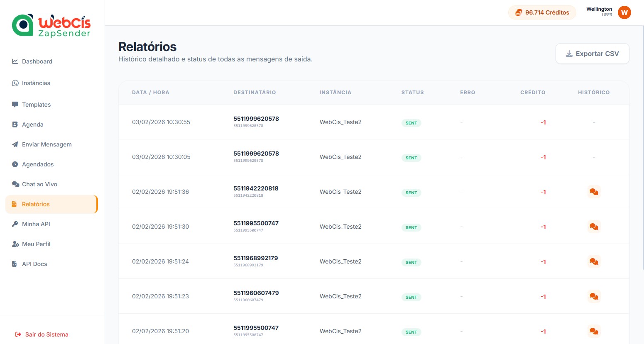Open Templates from the sidebar
Image resolution: width=644 pixels, height=344 pixels.
[x=37, y=105]
